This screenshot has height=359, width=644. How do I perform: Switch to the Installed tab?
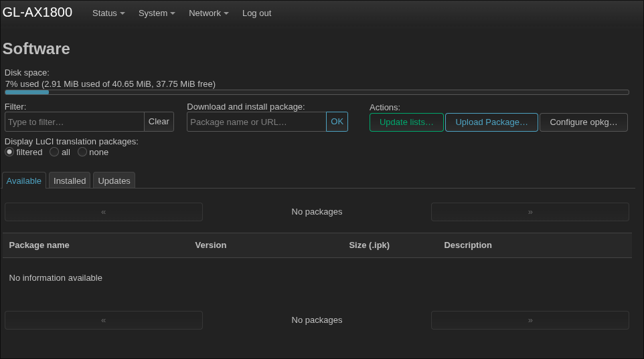point(70,181)
